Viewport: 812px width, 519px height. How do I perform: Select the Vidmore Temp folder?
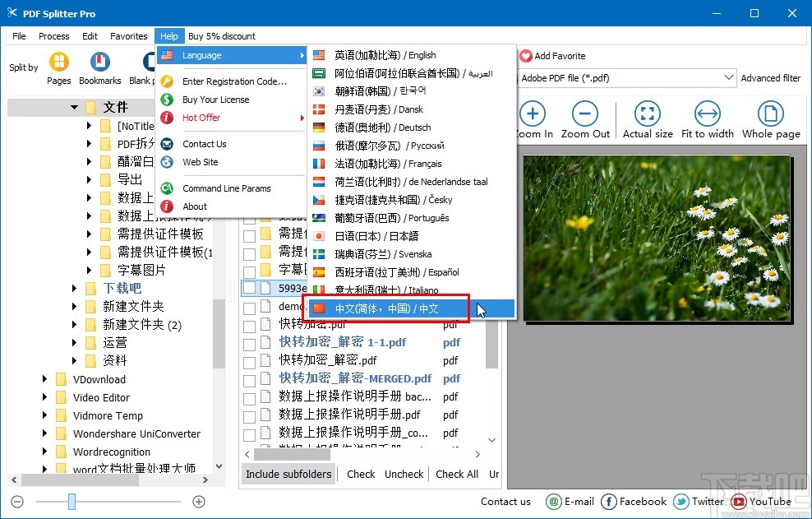(x=108, y=415)
